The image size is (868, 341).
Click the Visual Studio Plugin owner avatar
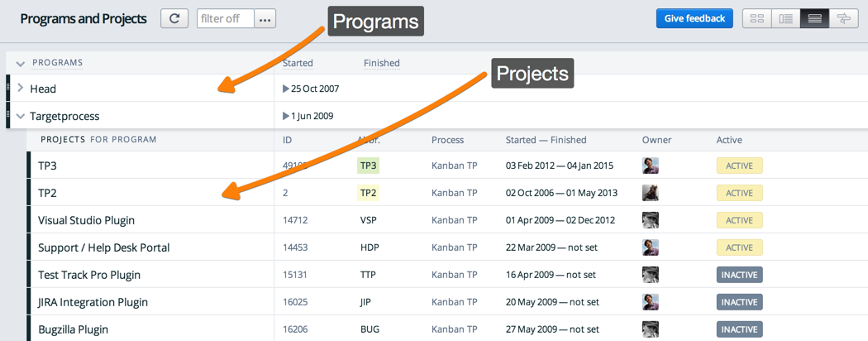(651, 220)
